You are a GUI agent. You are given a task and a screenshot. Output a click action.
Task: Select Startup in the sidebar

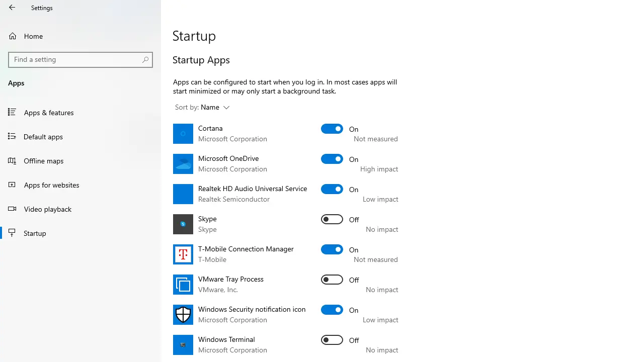80,233
